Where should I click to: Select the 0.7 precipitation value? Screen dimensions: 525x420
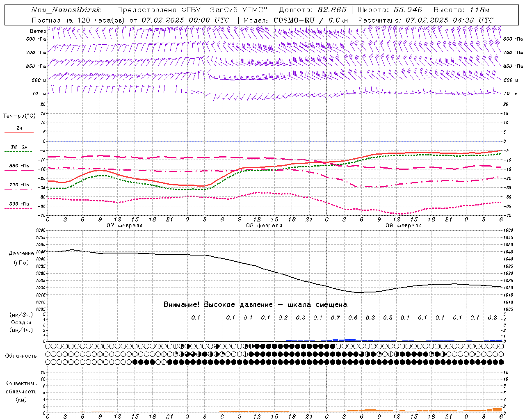[336, 317]
